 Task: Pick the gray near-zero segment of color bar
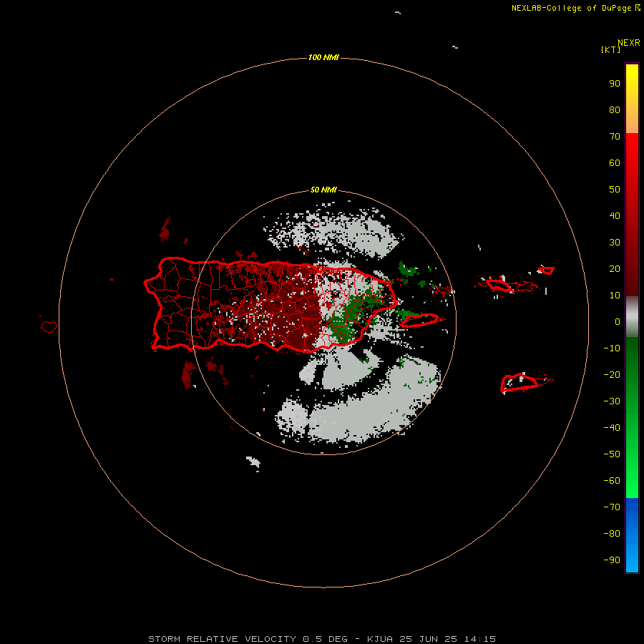pos(632,317)
